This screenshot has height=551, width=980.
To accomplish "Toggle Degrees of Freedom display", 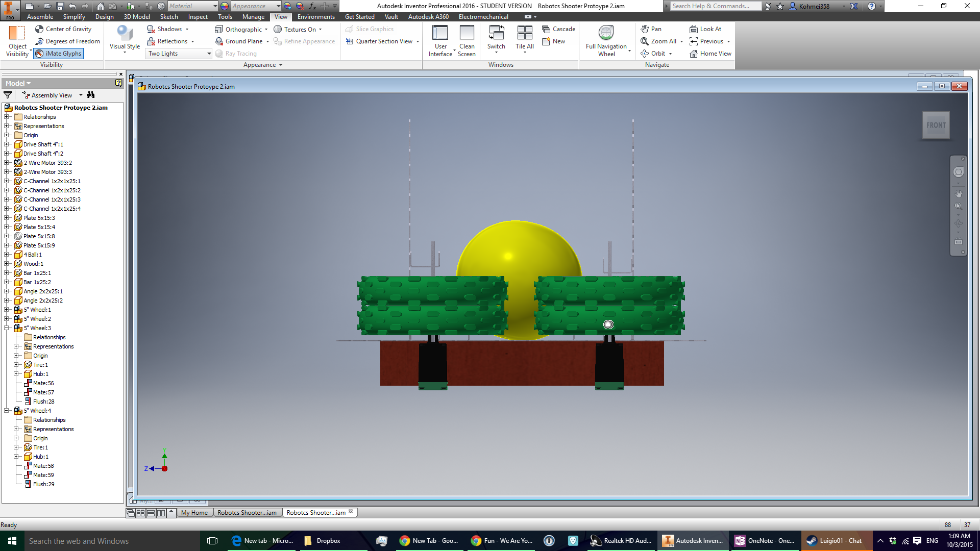I will pos(67,41).
